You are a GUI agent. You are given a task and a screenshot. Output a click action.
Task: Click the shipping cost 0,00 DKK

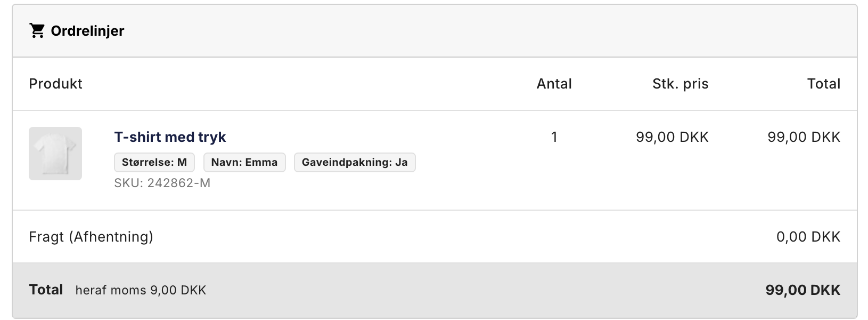click(808, 237)
